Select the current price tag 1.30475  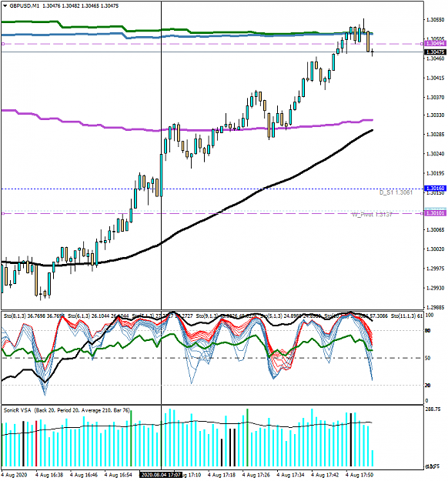click(436, 52)
